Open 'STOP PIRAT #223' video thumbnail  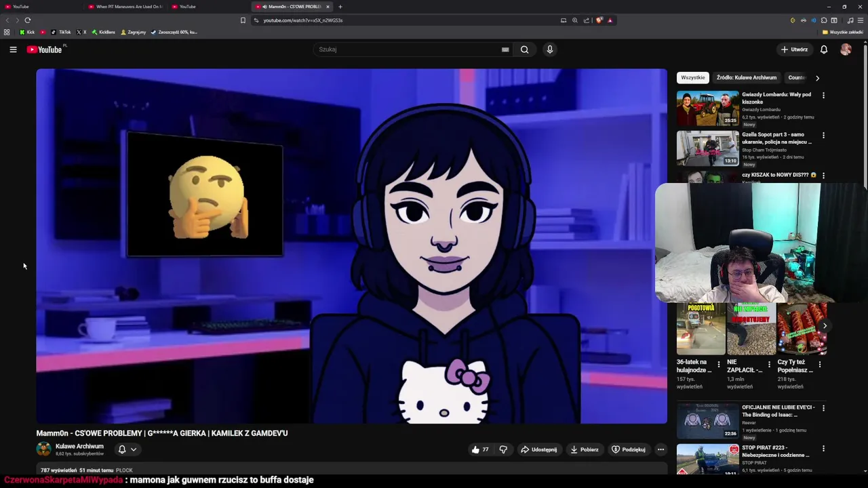[x=707, y=459]
